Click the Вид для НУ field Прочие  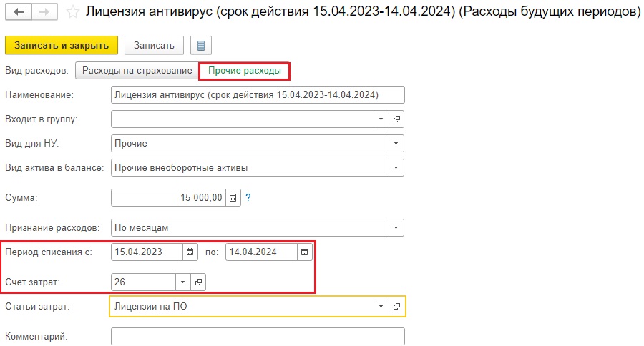click(250, 143)
